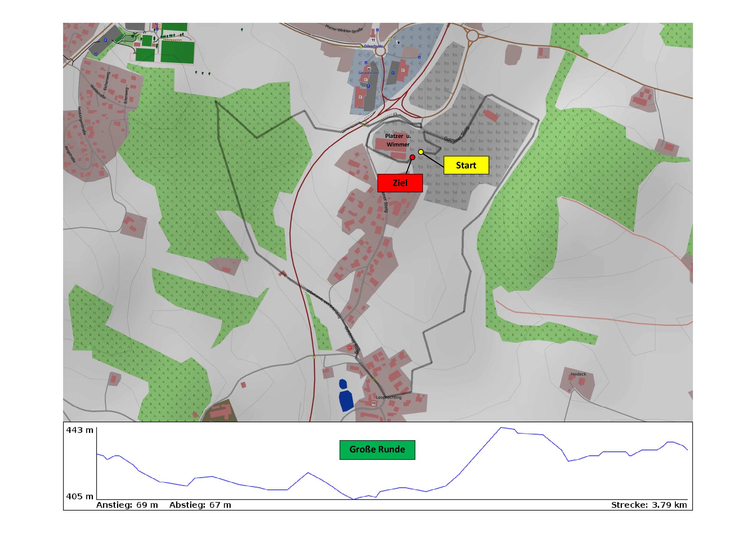Click the Leoprechting village label
The height and width of the screenshot is (534, 756).
point(389,398)
